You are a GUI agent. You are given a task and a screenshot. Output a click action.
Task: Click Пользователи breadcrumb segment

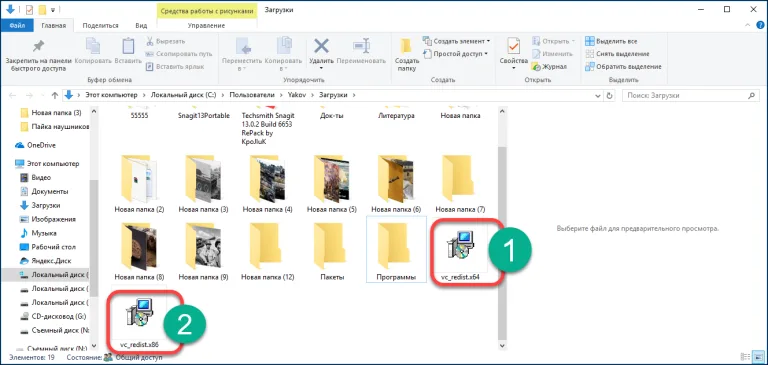pos(252,96)
